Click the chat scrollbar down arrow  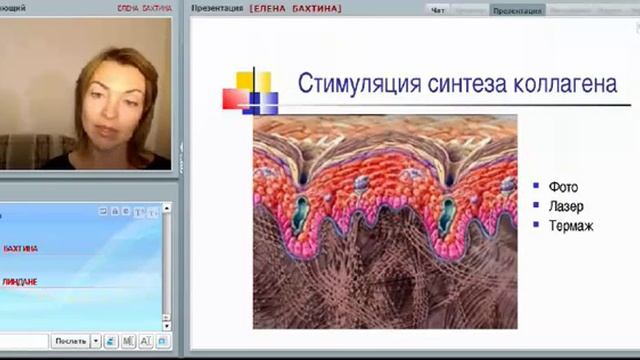[x=167, y=326]
